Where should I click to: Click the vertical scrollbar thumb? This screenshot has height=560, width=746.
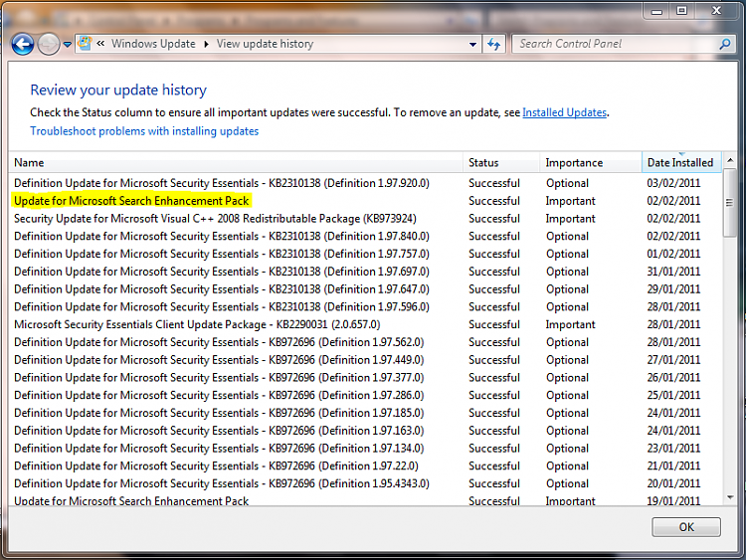click(730, 203)
